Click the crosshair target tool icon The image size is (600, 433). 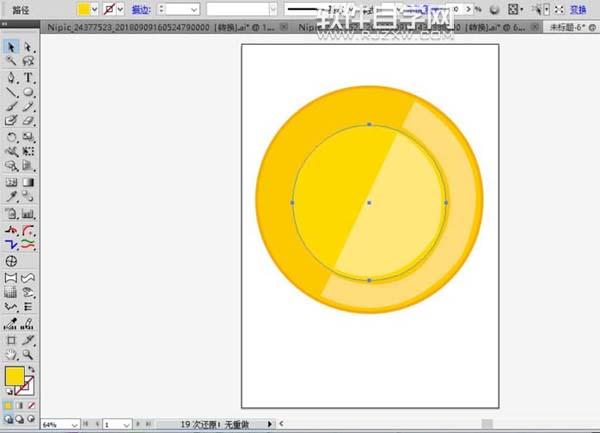[x=11, y=261]
